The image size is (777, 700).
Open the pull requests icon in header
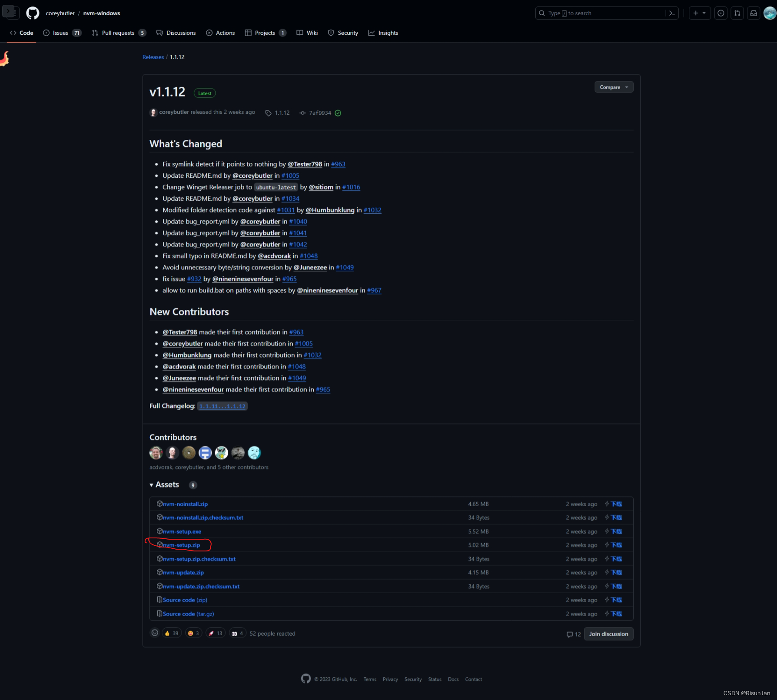[x=737, y=13]
